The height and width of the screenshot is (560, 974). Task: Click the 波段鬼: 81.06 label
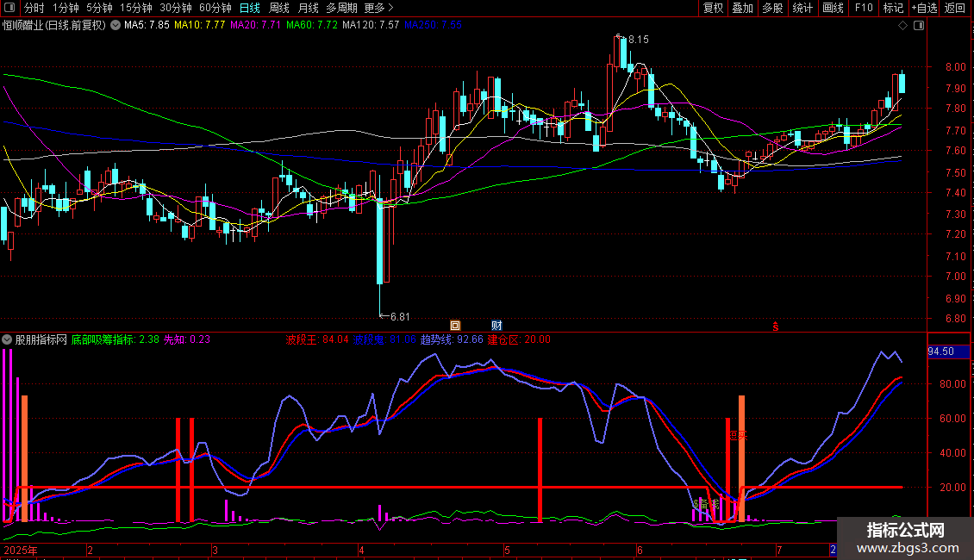point(384,339)
